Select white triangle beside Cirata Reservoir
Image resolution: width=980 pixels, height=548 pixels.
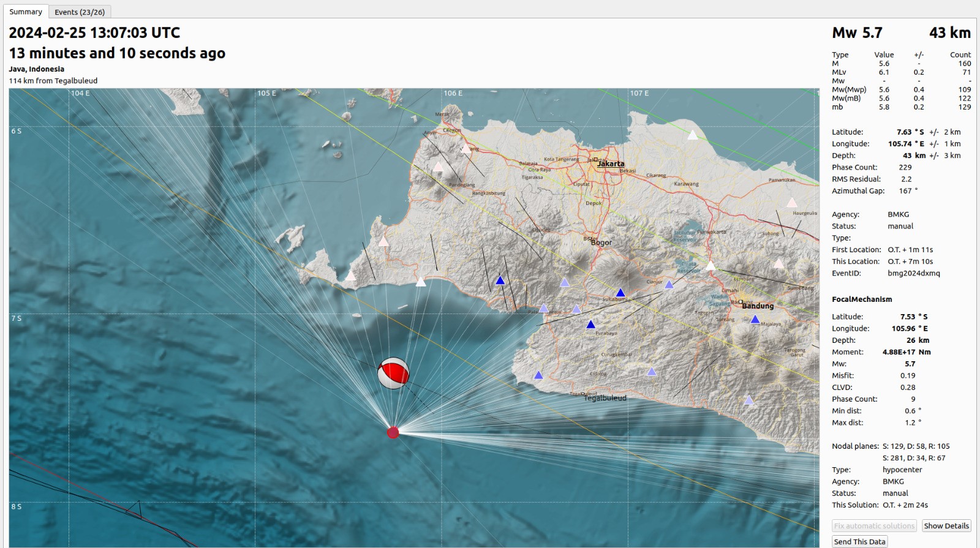click(710, 266)
